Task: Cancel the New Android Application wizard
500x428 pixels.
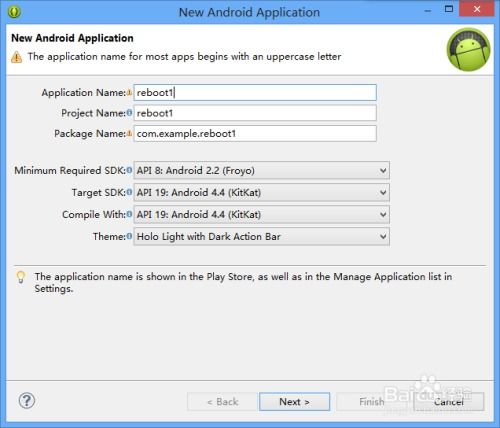Action: tap(449, 402)
